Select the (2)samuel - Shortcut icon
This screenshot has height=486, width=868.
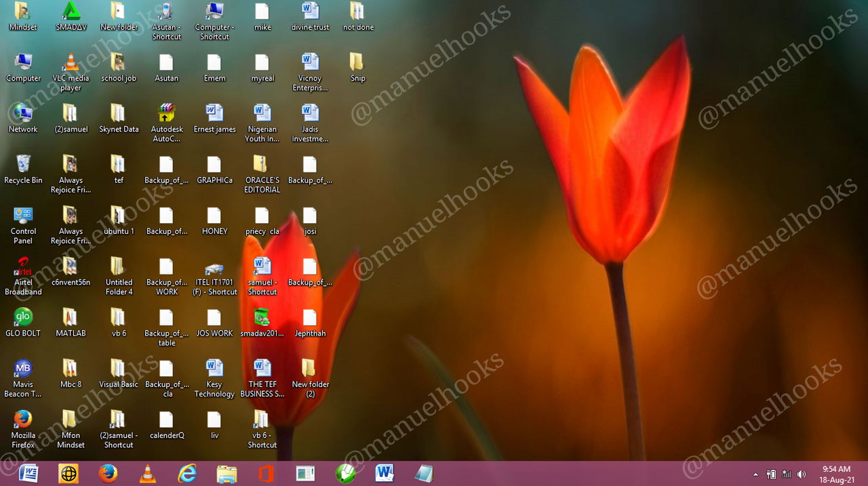119,429
